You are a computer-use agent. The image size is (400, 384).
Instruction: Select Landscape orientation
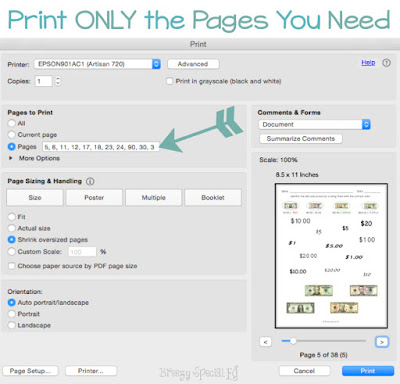[12, 325]
